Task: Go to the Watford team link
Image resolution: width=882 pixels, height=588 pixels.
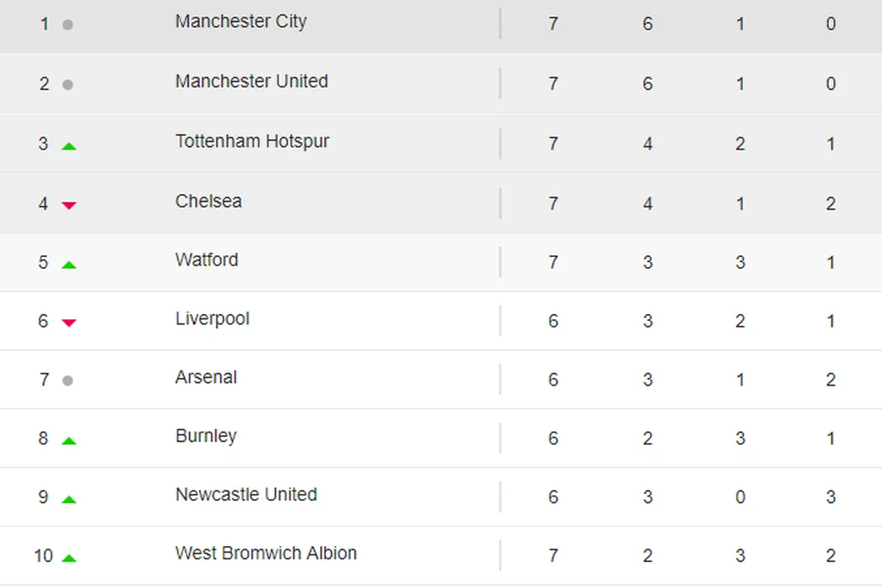Action: pyautogui.click(x=207, y=260)
